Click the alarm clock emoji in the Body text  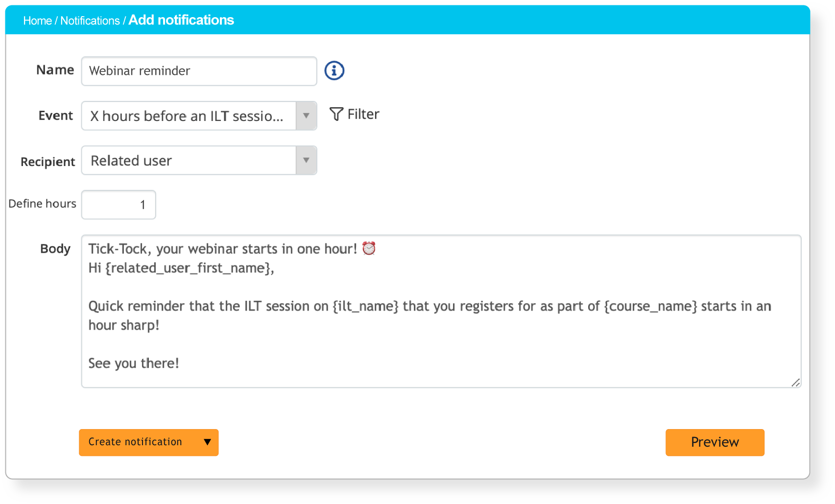pos(369,248)
